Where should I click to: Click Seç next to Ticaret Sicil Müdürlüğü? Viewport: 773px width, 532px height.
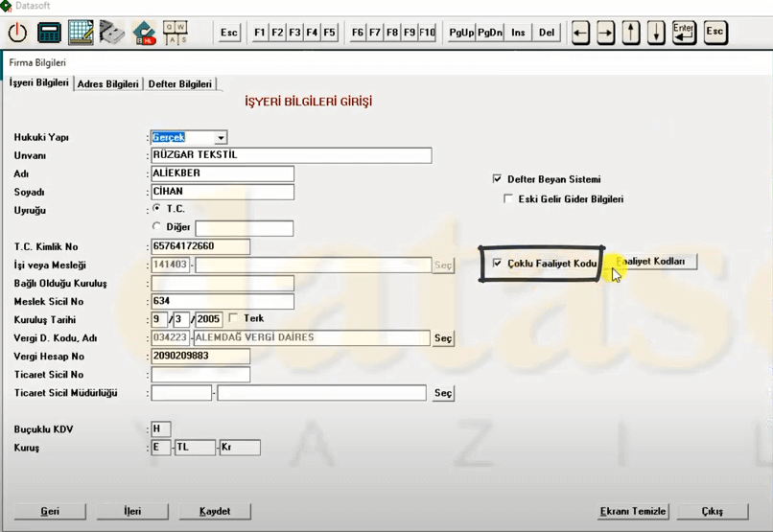point(443,393)
